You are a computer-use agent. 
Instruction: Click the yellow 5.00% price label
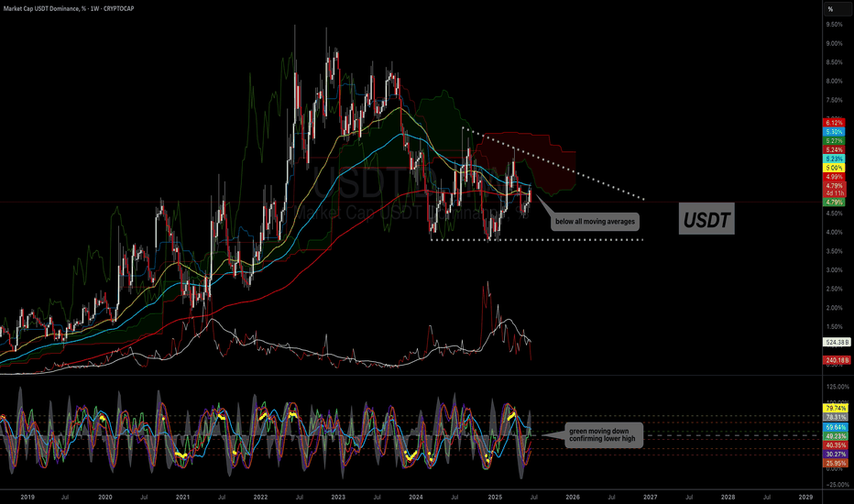click(x=834, y=168)
